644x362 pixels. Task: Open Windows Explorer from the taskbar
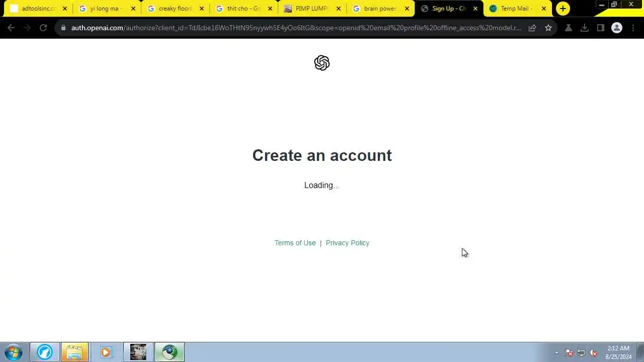(74, 352)
